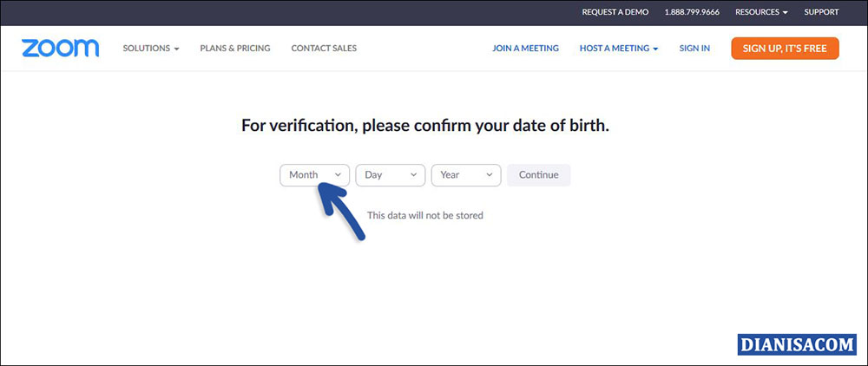Open the Day dropdown
868x366 pixels.
[x=390, y=175]
